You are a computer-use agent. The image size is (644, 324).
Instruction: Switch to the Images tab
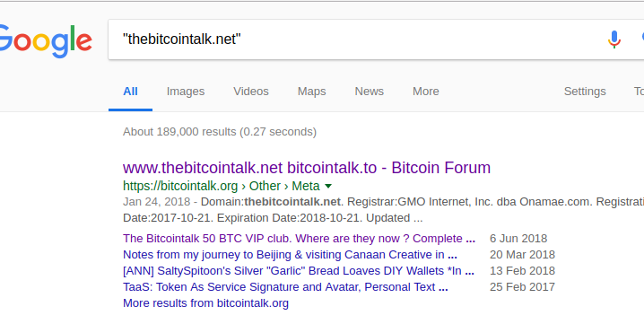pos(186,92)
